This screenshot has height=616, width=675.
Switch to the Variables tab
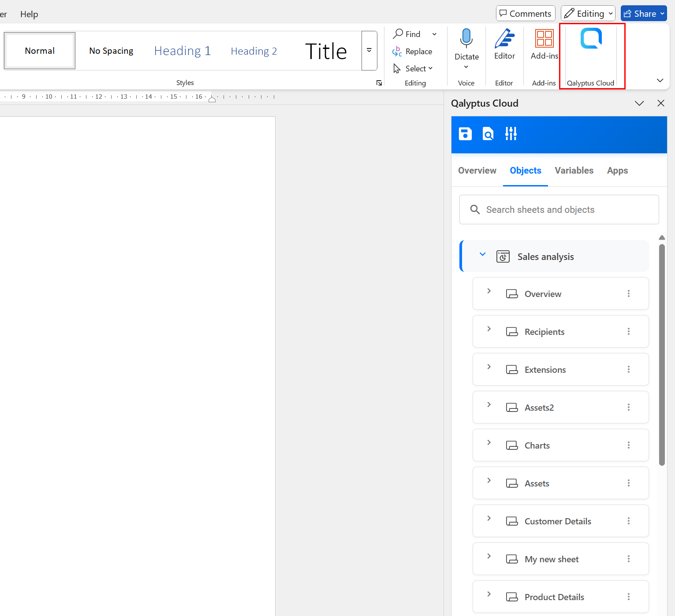pyautogui.click(x=574, y=171)
